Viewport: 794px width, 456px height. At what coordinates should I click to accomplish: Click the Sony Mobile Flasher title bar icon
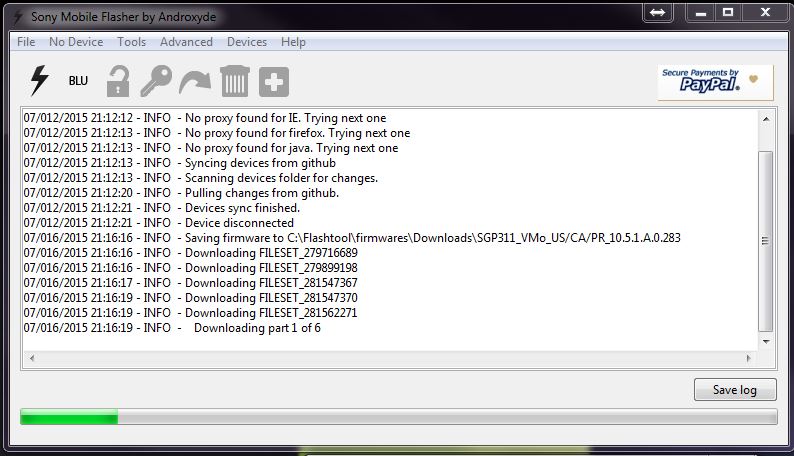(x=18, y=17)
